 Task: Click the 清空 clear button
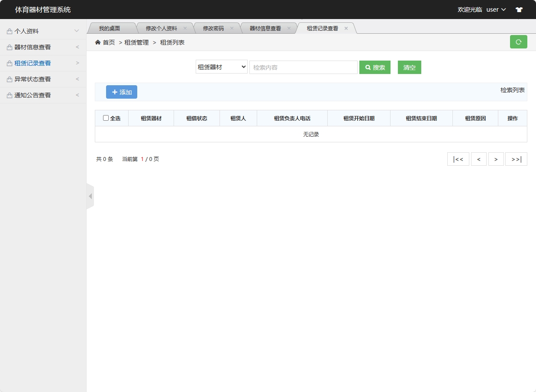tap(409, 67)
